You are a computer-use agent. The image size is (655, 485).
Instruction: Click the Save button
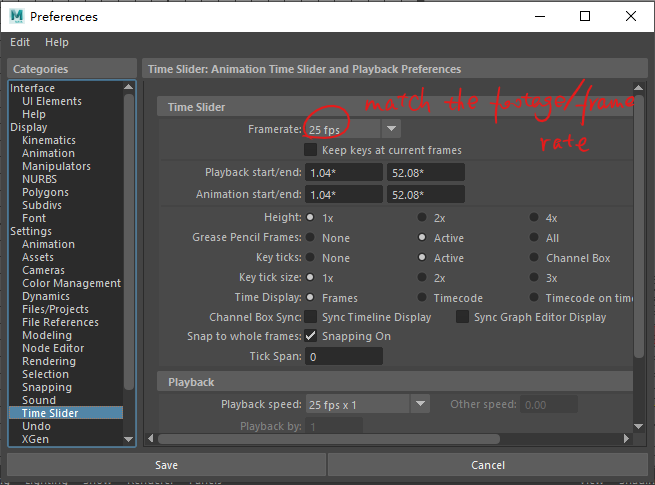[x=166, y=465]
